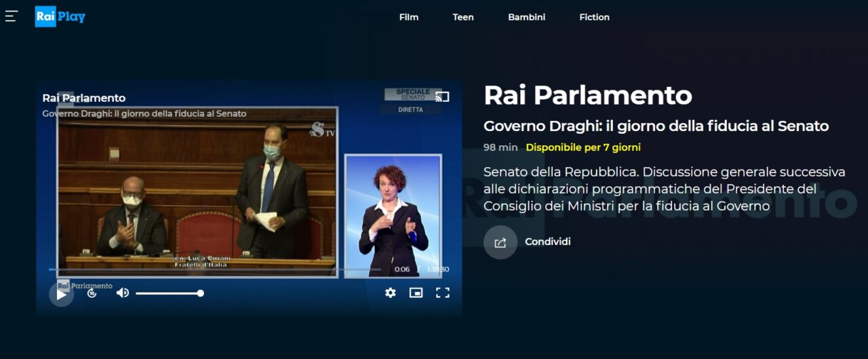Click the 'Senato della Repubblica' description paragraph
This screenshot has height=359, width=868.
(x=665, y=189)
